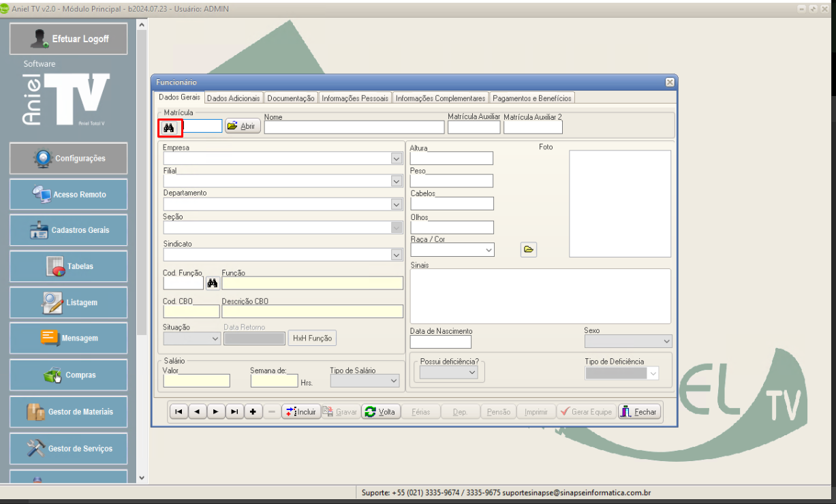Click the Incluir button
Image resolution: width=836 pixels, height=504 pixels.
(300, 412)
